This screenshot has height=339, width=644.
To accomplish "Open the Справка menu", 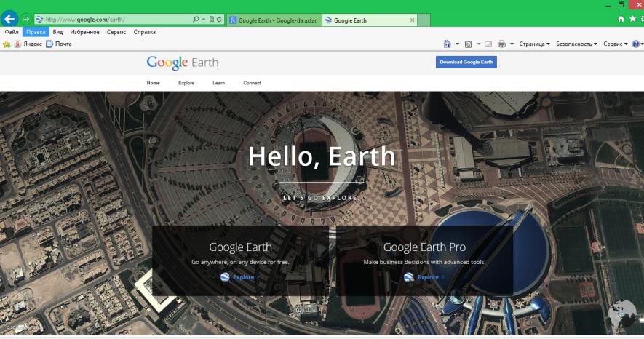I will pyautogui.click(x=145, y=32).
